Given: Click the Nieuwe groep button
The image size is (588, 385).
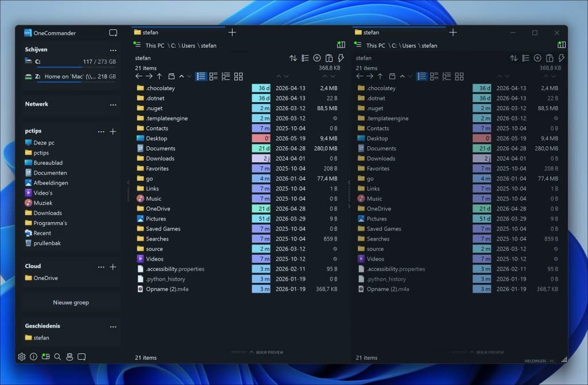Looking at the screenshot, I should [71, 302].
